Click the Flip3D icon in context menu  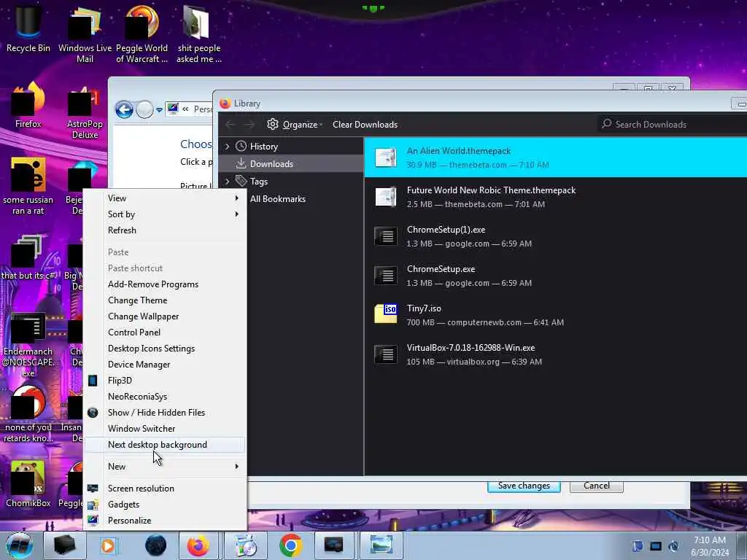click(x=93, y=381)
